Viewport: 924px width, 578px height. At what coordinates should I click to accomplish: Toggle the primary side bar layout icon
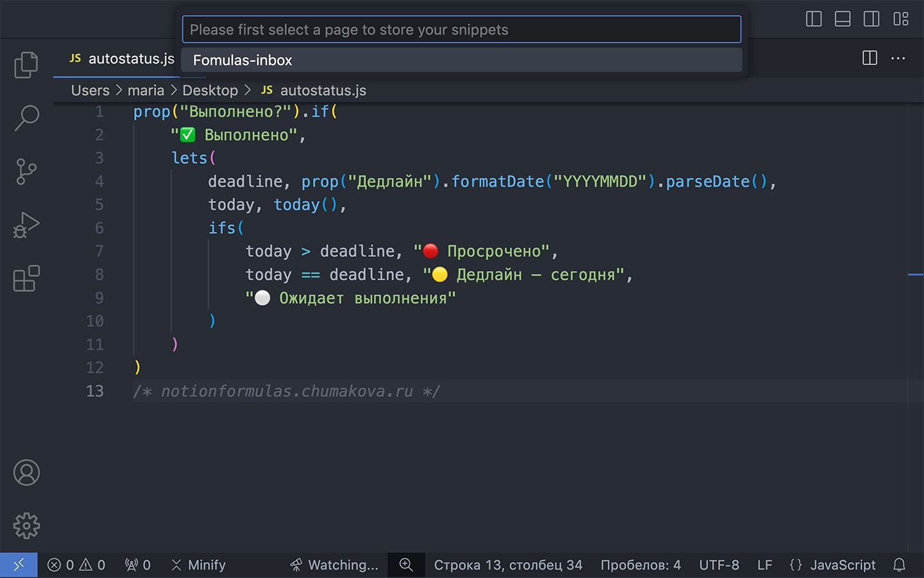(814, 19)
